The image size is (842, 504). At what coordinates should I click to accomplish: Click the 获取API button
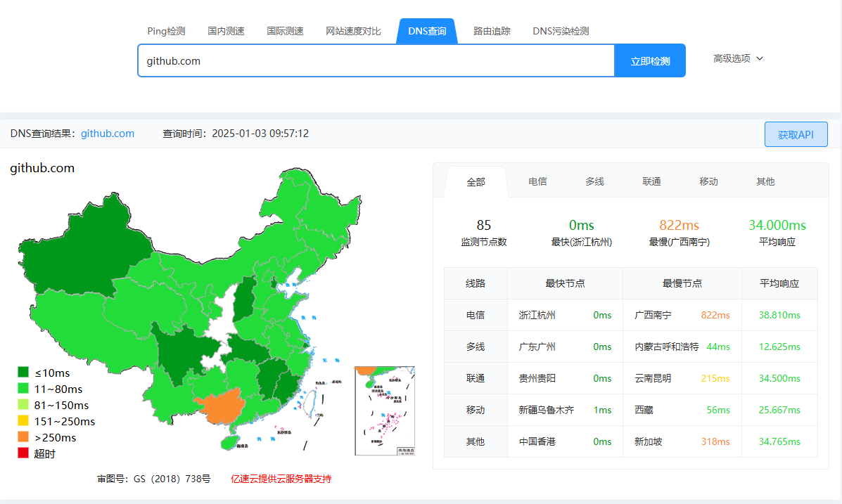click(796, 135)
